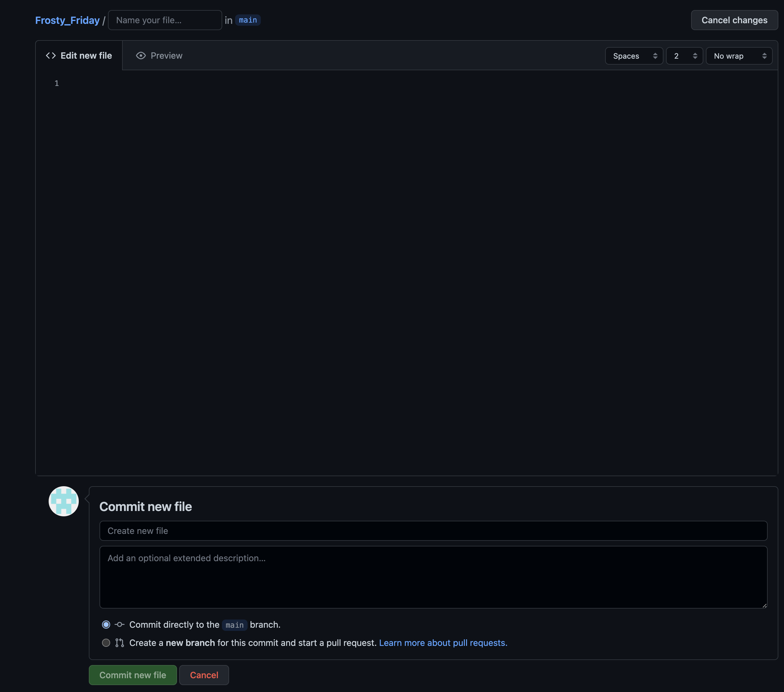Open Learn more about pull requests link
Viewport: 784px width, 692px height.
(x=443, y=643)
